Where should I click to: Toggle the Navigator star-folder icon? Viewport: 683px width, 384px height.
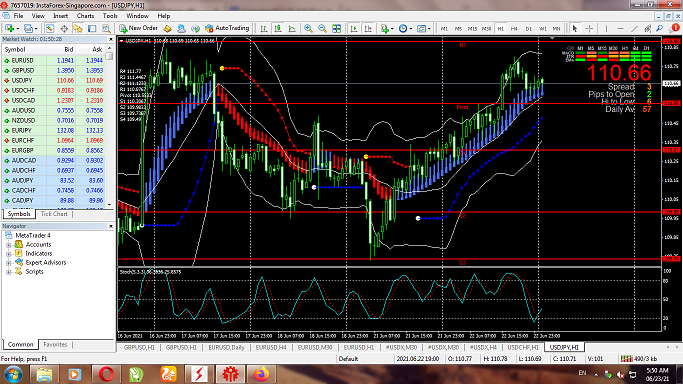point(78,28)
